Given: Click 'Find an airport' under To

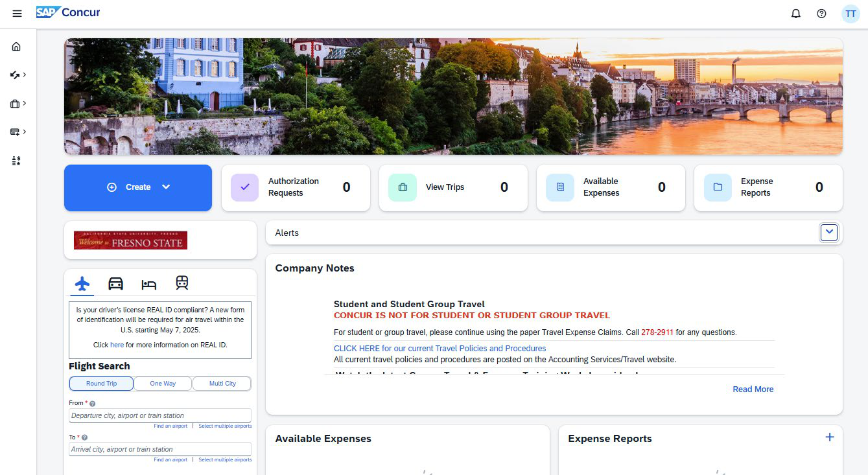Looking at the screenshot, I should pyautogui.click(x=170, y=460).
